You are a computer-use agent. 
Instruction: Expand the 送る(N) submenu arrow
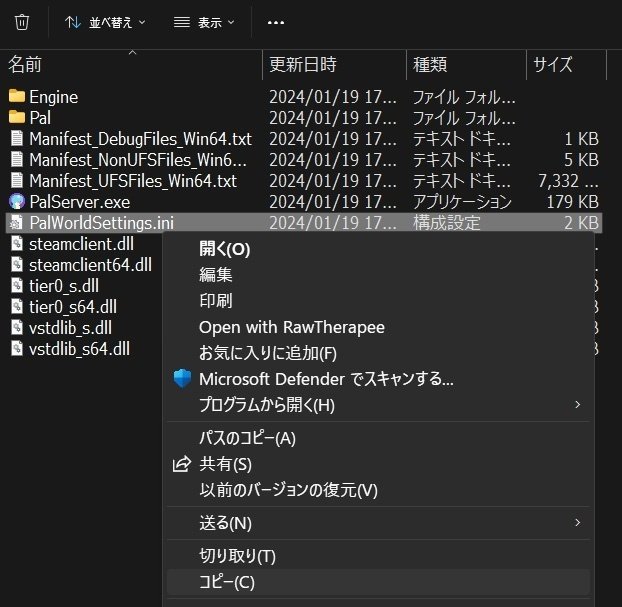tap(578, 522)
